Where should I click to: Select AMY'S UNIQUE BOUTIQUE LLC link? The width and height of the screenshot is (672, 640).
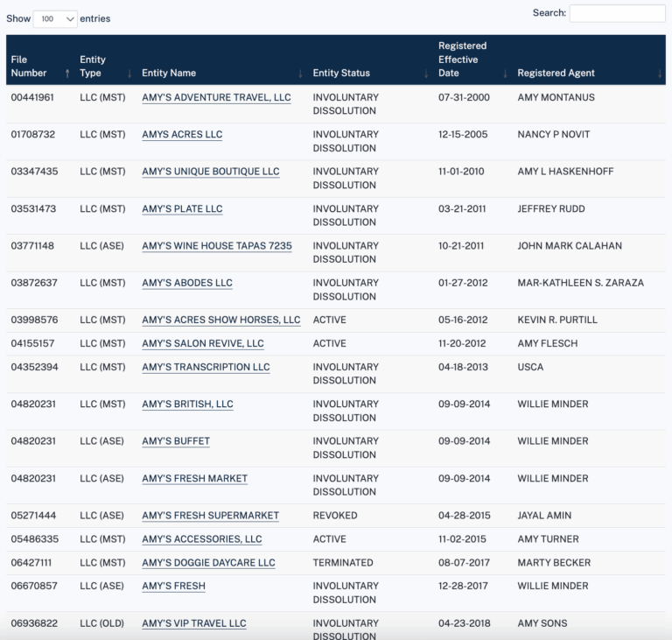pos(211,172)
